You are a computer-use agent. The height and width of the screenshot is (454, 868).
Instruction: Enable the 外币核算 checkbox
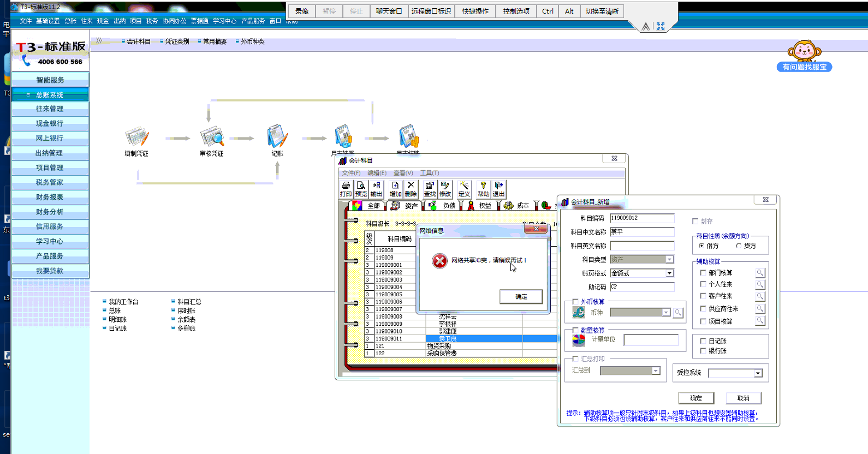tap(575, 301)
